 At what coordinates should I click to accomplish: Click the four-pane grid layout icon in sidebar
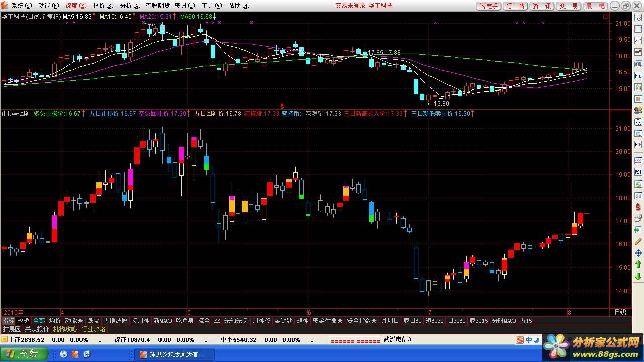[x=638, y=195]
